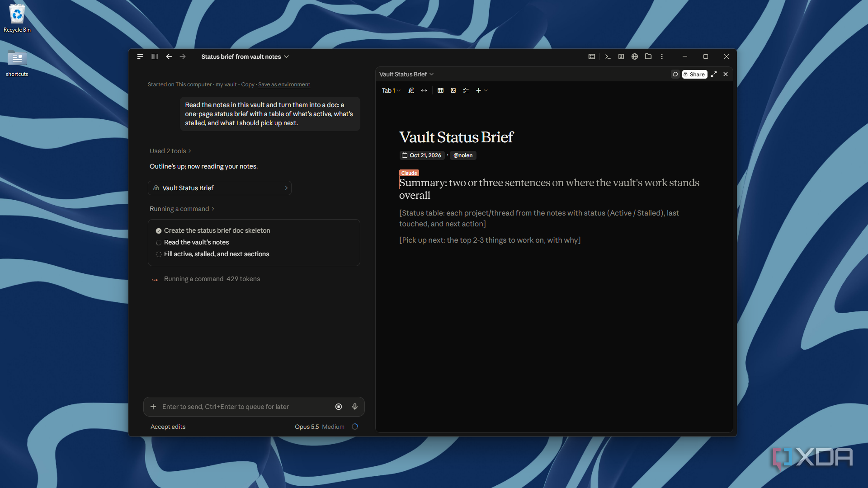868x488 pixels.
Task: Expand the Running a command section
Action: click(x=182, y=209)
